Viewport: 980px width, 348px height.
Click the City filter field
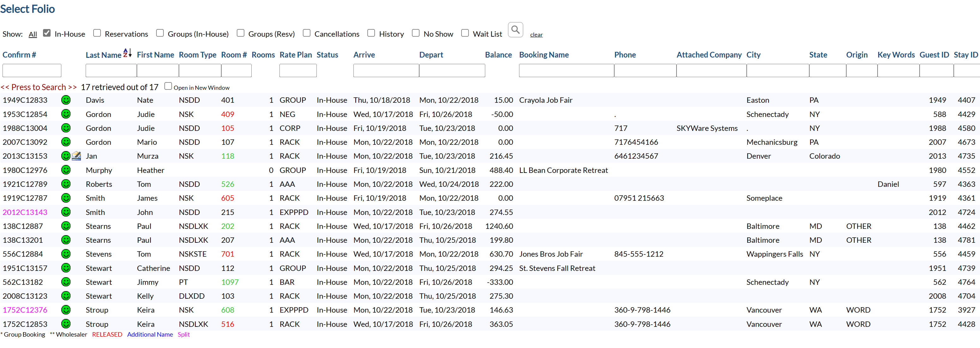(778, 70)
